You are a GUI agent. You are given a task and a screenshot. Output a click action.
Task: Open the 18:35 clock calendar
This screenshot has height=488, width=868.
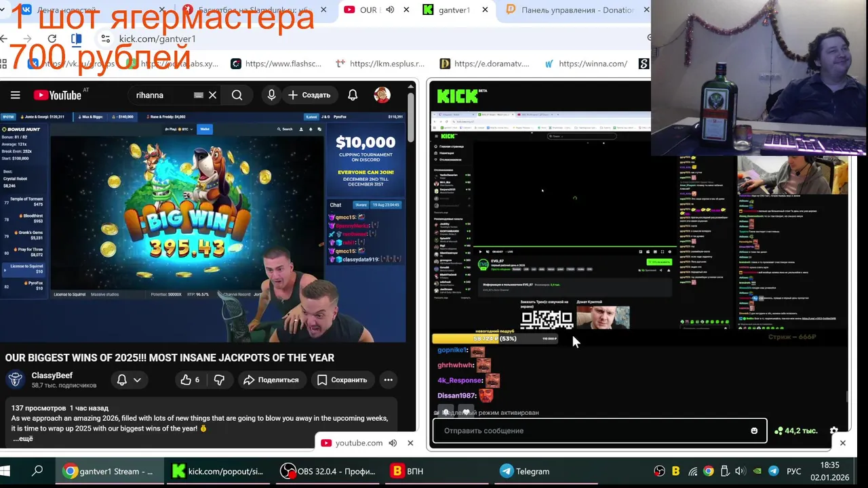click(830, 471)
